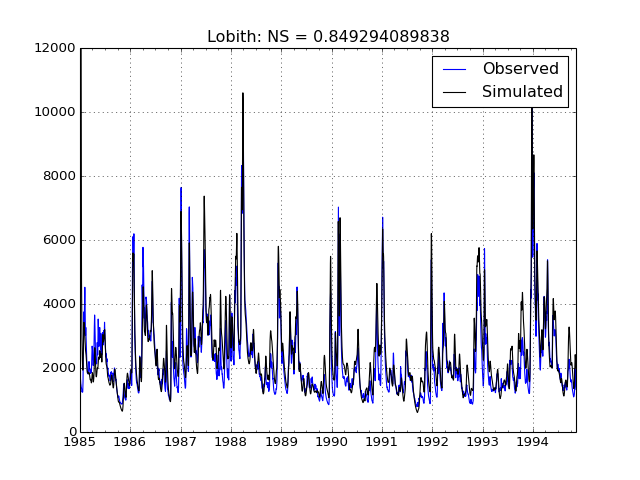Select the "Observed" legend label

pos(520,69)
